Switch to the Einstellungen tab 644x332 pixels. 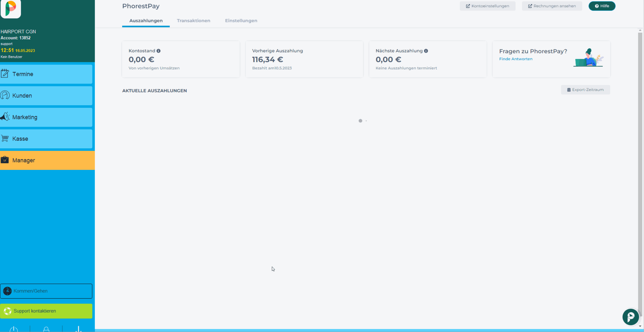tap(241, 21)
